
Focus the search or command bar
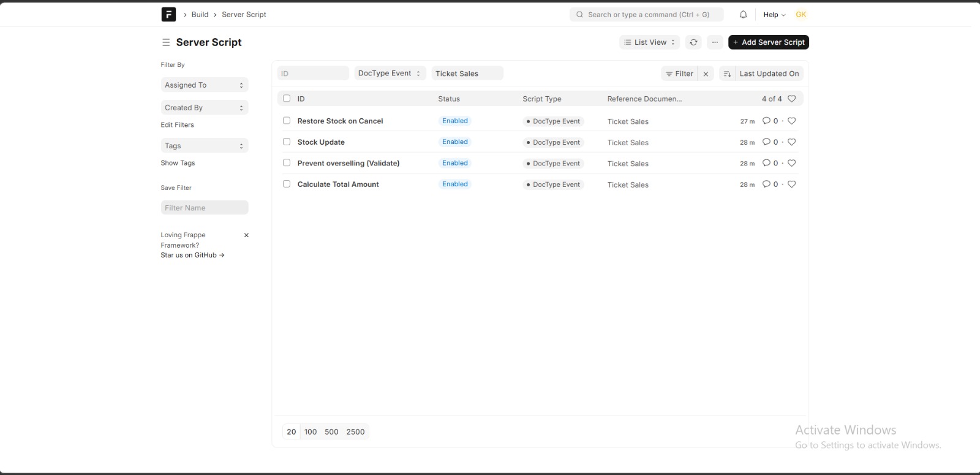(646, 15)
